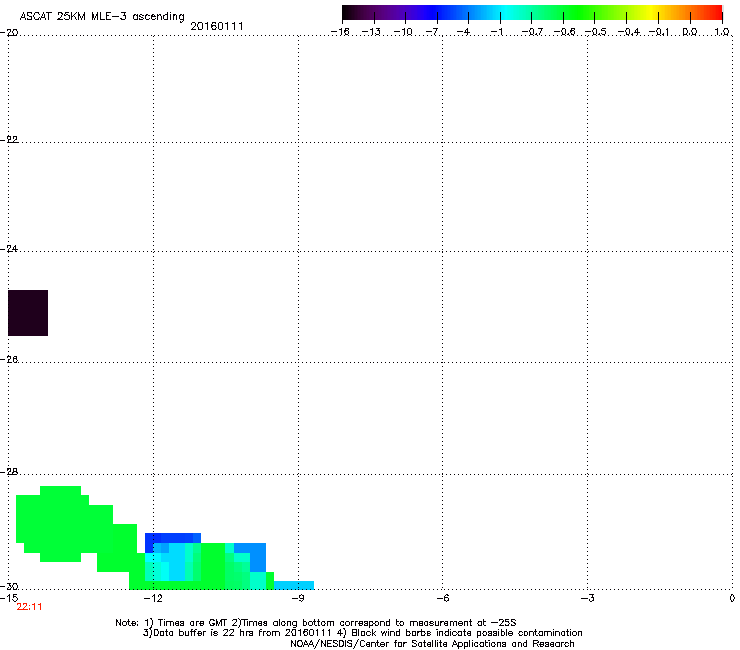This screenshot has height=650, width=740.
Task: Click the colorbar label '-10'
Action: (403, 32)
